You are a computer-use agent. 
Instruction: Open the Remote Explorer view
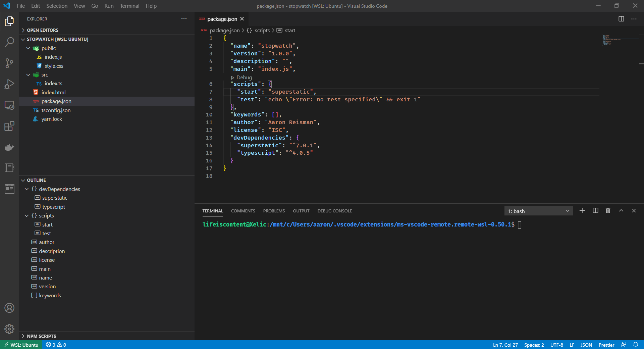(9, 105)
